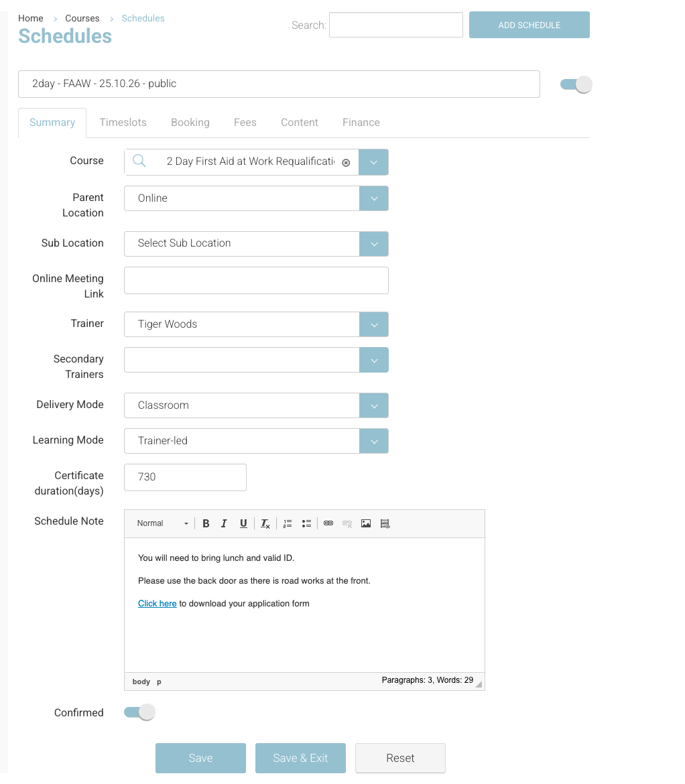Click the underline icon in editor toolbar

tap(243, 523)
